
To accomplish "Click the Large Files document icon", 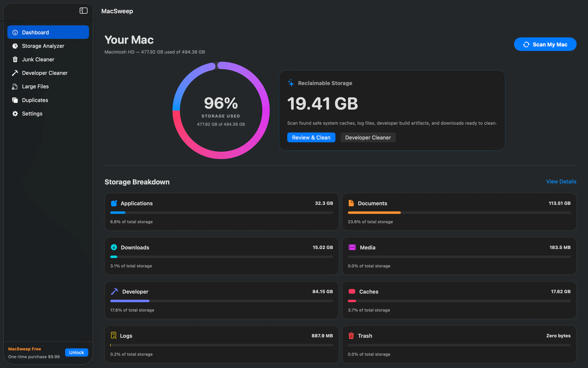I will tap(15, 87).
